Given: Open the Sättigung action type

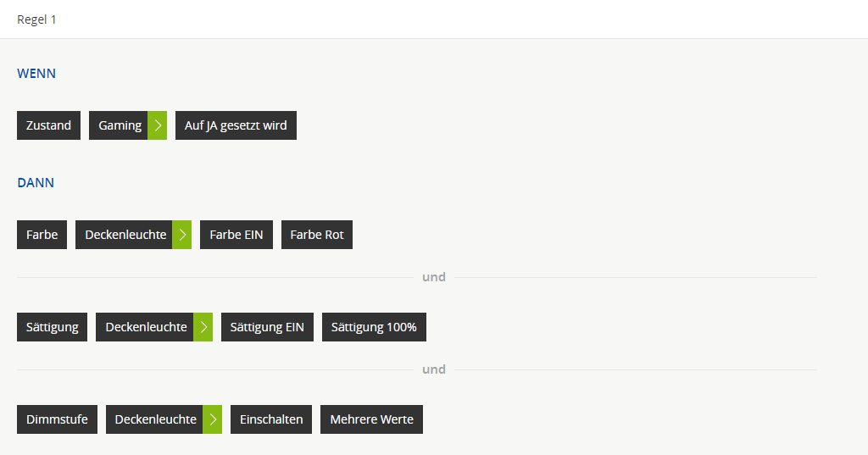Looking at the screenshot, I should [x=52, y=327].
